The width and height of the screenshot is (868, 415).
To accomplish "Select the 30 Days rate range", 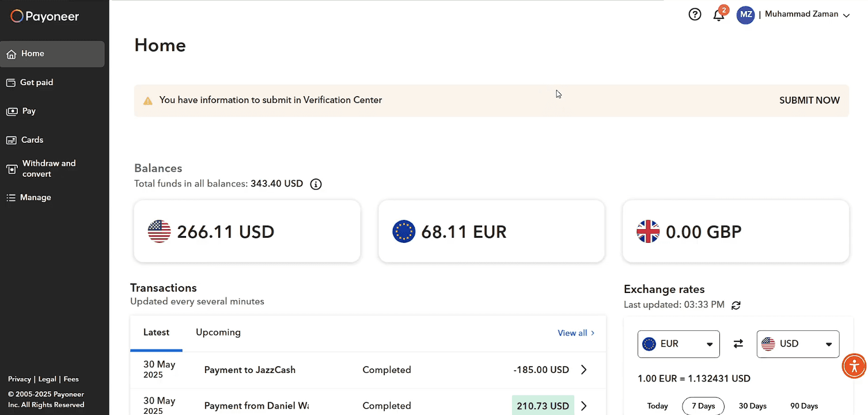I will pos(752,406).
